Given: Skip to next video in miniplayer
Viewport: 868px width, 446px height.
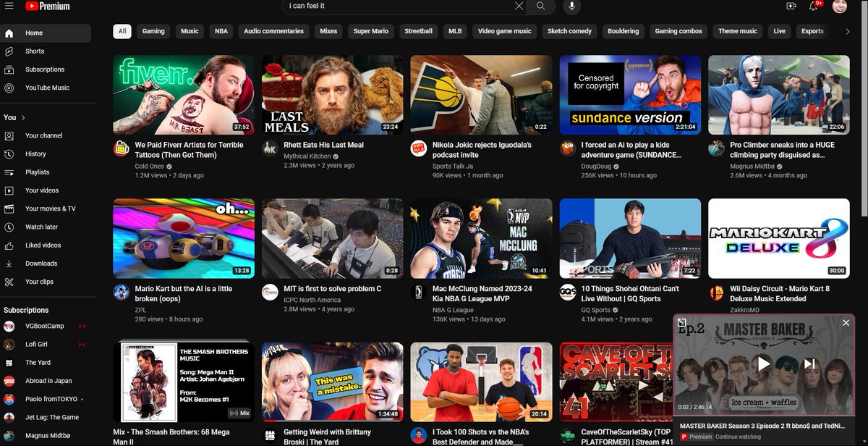Looking at the screenshot, I should (809, 363).
